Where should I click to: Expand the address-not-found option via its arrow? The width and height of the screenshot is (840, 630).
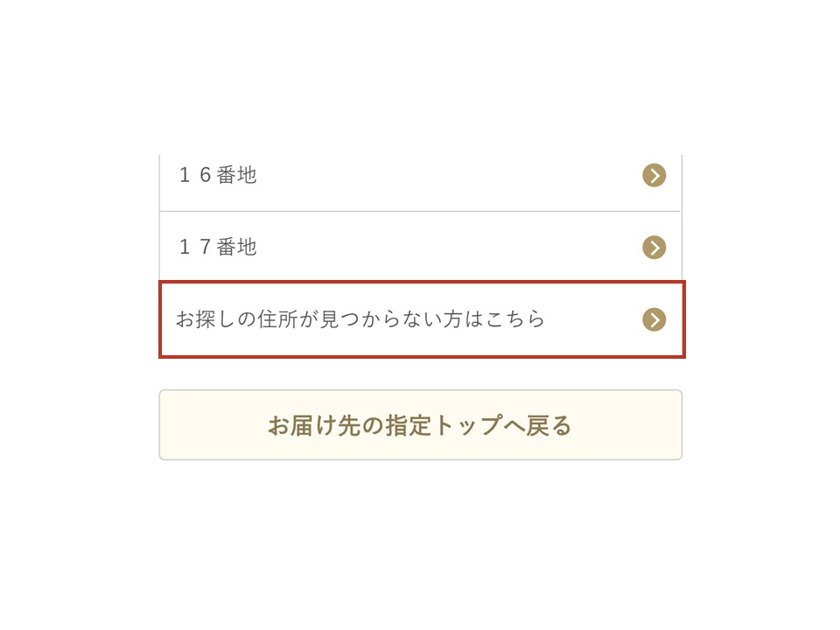[x=654, y=319]
